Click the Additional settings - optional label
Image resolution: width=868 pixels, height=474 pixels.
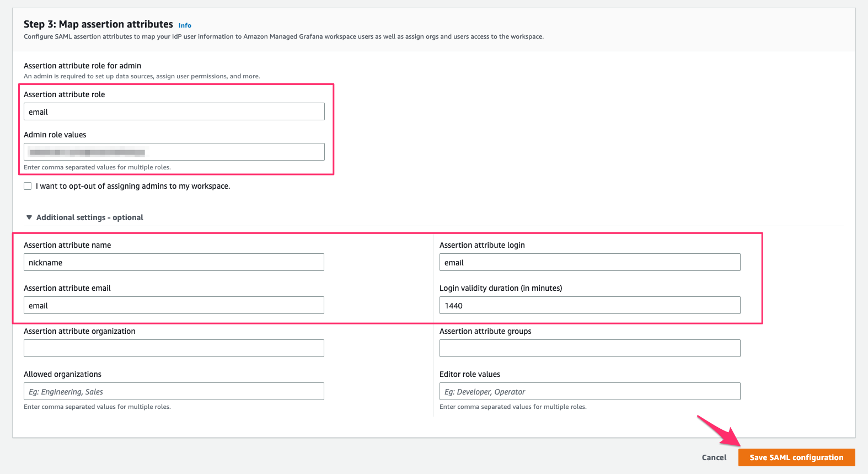pos(90,217)
